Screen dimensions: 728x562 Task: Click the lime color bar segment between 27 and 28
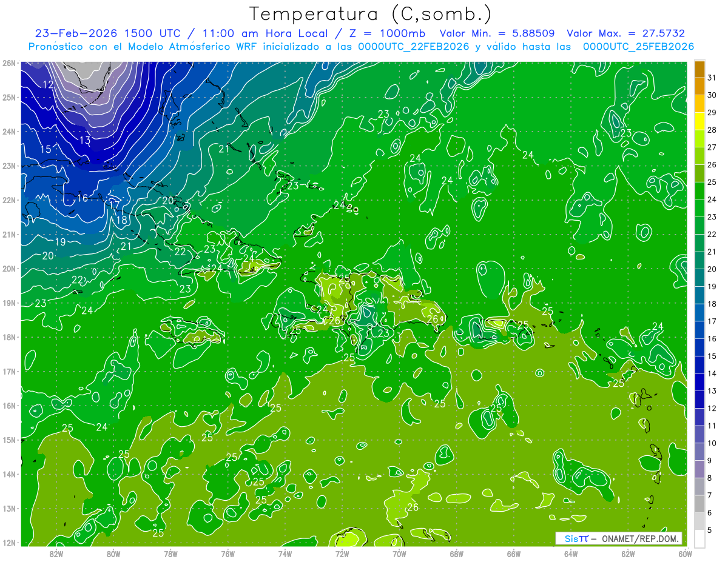(699, 139)
